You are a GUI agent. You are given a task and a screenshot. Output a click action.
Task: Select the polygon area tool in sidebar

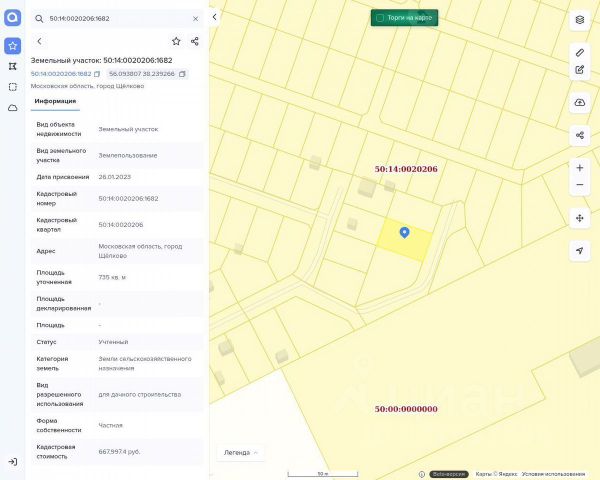click(x=13, y=66)
